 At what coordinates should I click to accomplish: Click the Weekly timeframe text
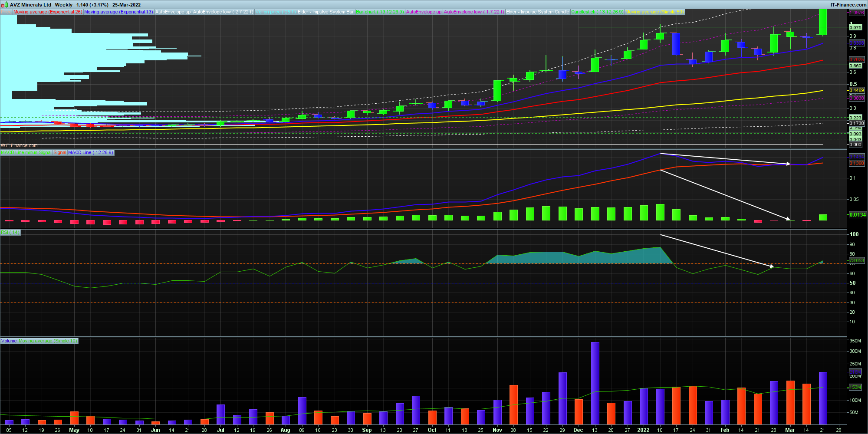64,5
